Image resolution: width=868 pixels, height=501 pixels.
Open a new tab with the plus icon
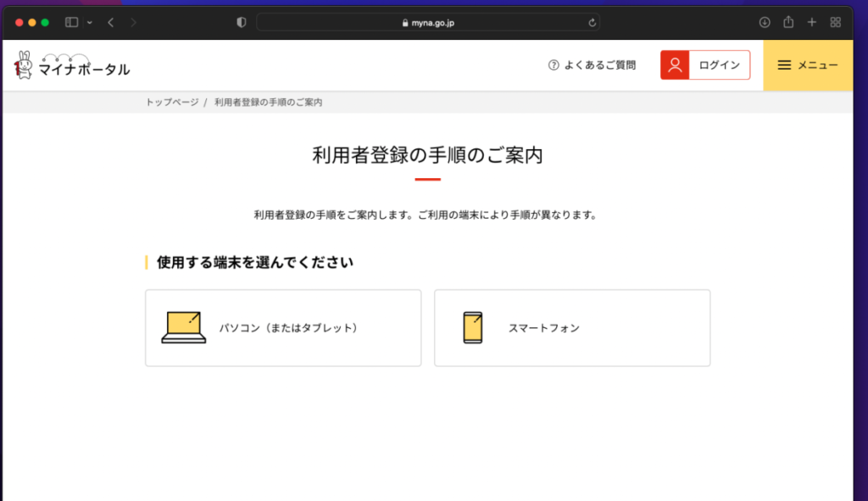[811, 22]
